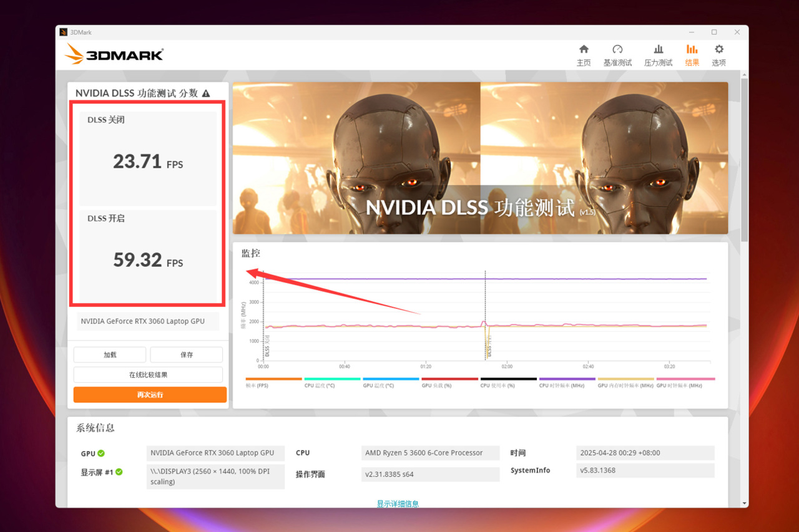799x532 pixels.
Task: Click the 02:00 label on the chart time axis
Action: click(507, 367)
